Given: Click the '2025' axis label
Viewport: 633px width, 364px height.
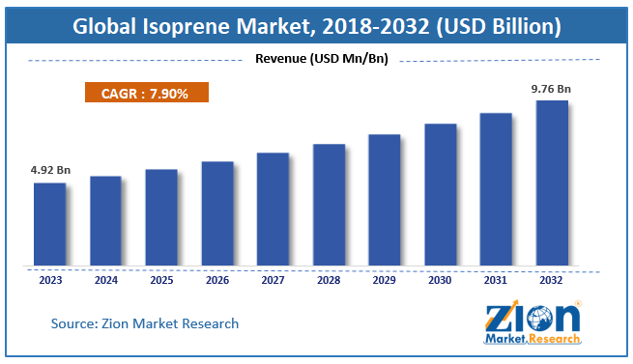Looking at the screenshot, I should [x=161, y=280].
